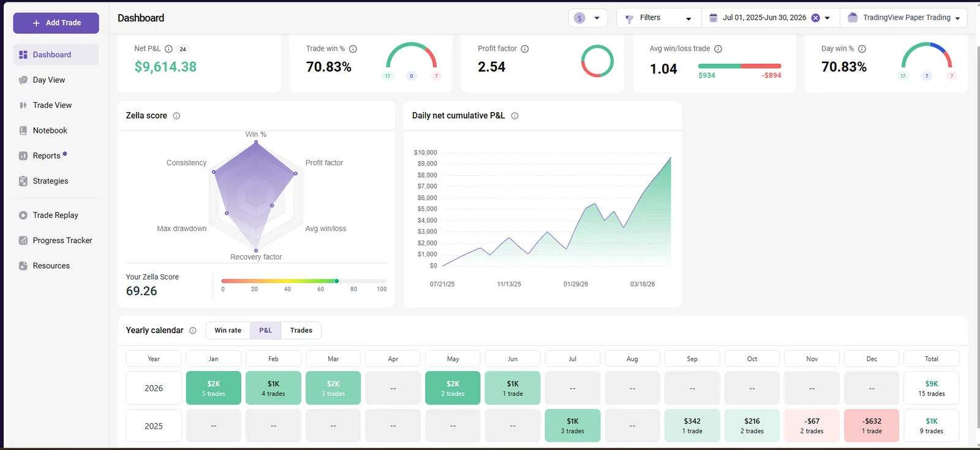Screen dimensions: 980x450
Task: Click the 2025 year row label
Action: point(154,426)
